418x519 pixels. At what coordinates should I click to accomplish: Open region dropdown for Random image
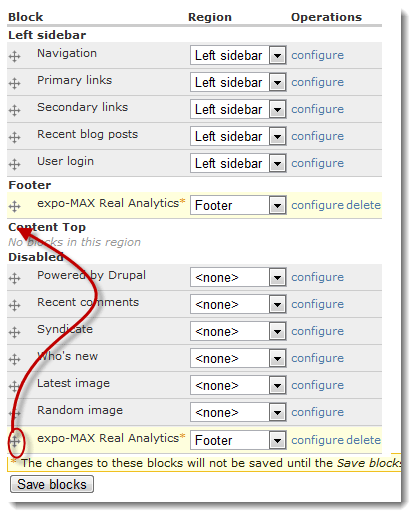pos(238,412)
